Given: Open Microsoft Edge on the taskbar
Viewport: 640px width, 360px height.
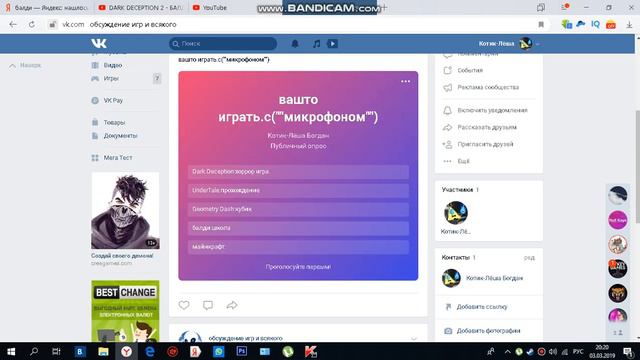Looking at the screenshot, I should (150, 351).
